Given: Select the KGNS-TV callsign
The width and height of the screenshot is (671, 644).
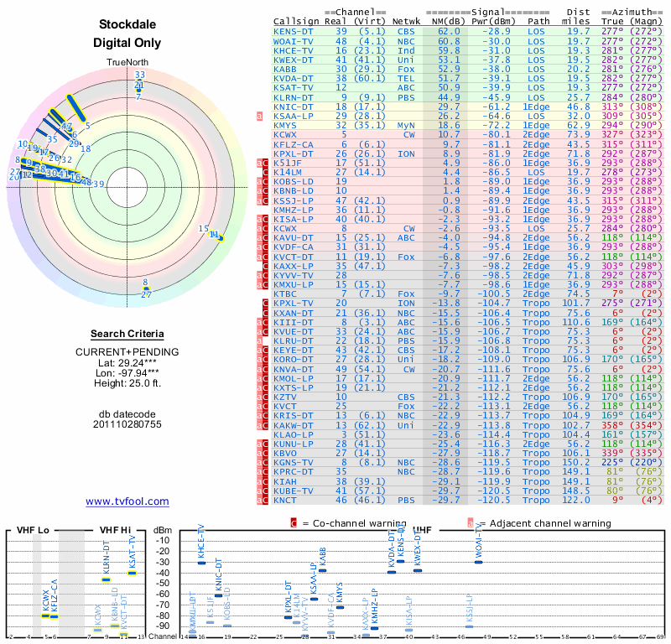Looking at the screenshot, I should tap(293, 463).
